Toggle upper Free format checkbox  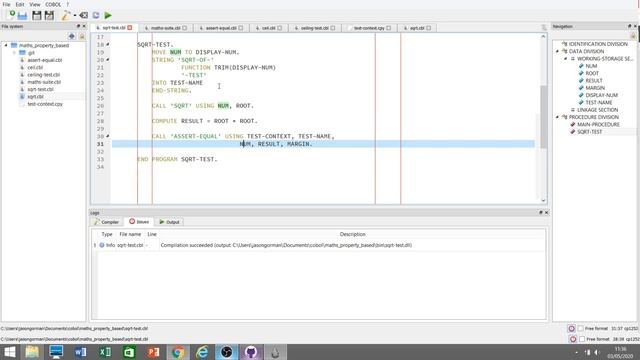tap(581, 329)
